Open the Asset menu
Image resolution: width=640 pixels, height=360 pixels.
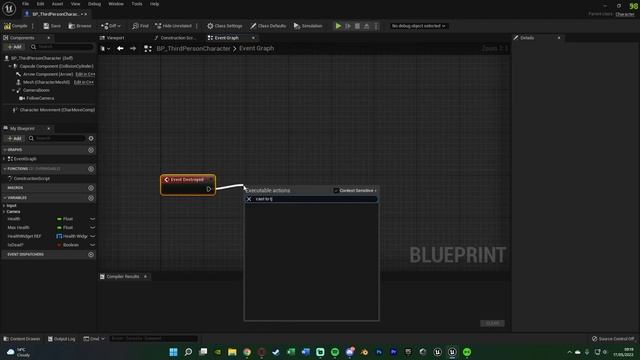point(57,4)
